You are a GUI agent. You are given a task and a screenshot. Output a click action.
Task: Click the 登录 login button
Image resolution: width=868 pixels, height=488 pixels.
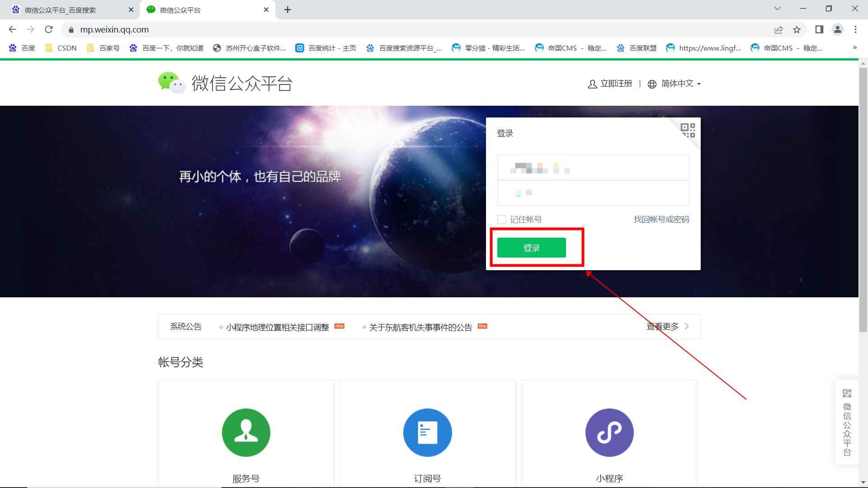pyautogui.click(x=531, y=247)
